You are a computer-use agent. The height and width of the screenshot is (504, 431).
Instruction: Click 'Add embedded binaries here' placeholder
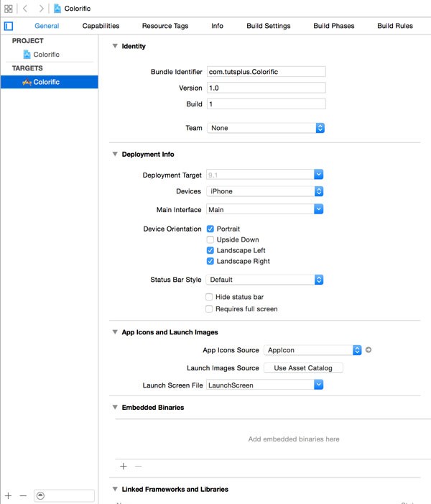tap(294, 439)
